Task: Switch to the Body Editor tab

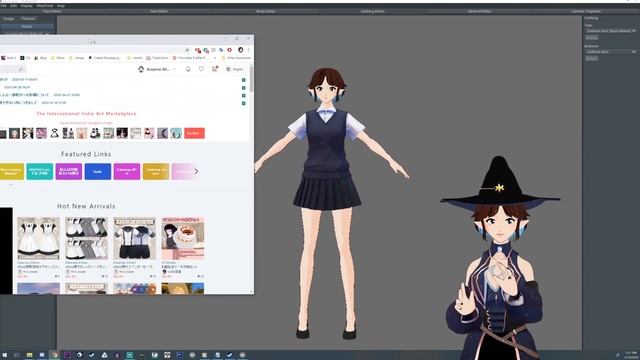Action: click(x=266, y=11)
